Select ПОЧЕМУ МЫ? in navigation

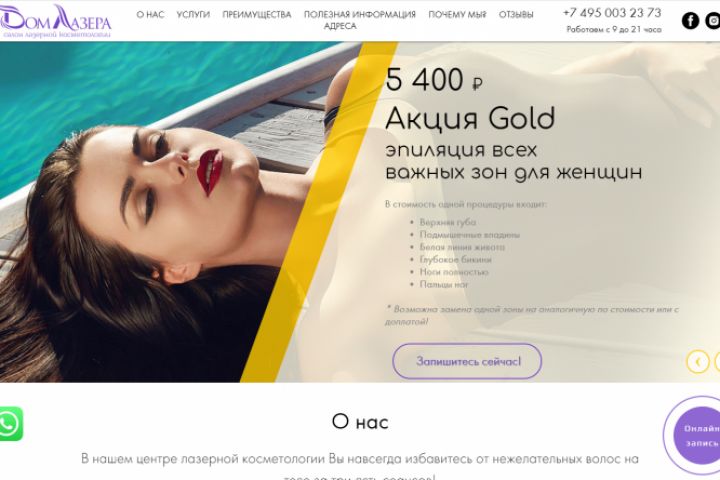click(x=457, y=15)
